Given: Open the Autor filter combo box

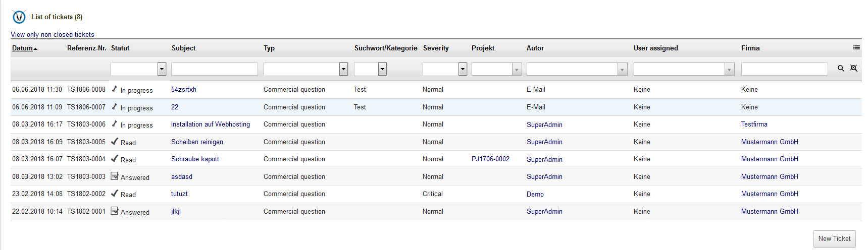Looking at the screenshot, I should pyautogui.click(x=577, y=69).
